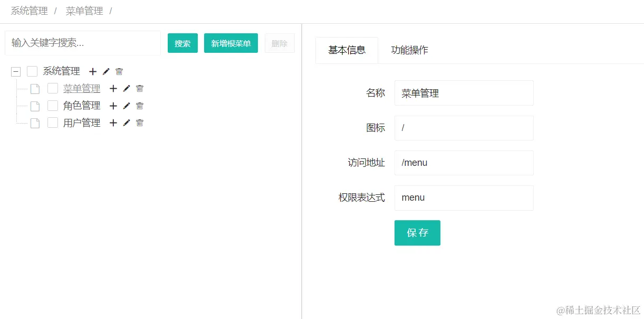Click the 新增根菜单 button
The width and height of the screenshot is (644, 319).
tap(231, 43)
